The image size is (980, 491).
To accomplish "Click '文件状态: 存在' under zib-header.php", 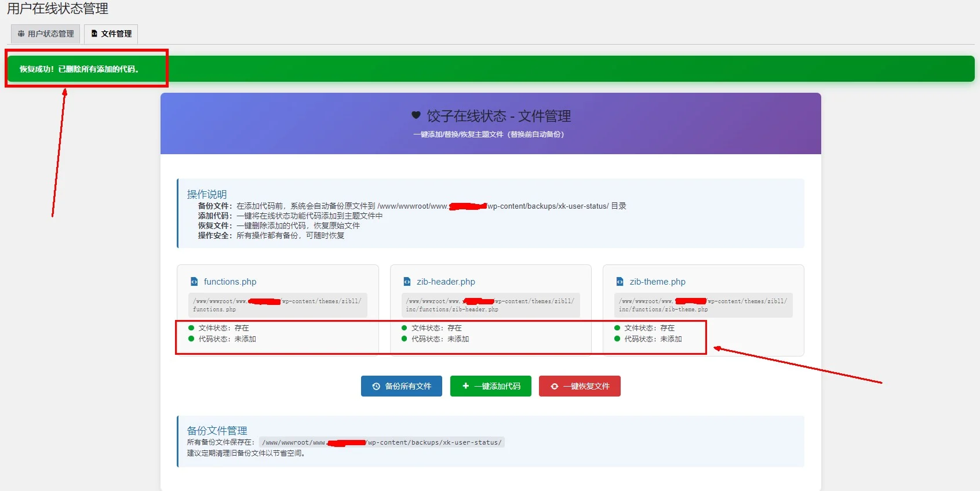I will click(x=436, y=328).
